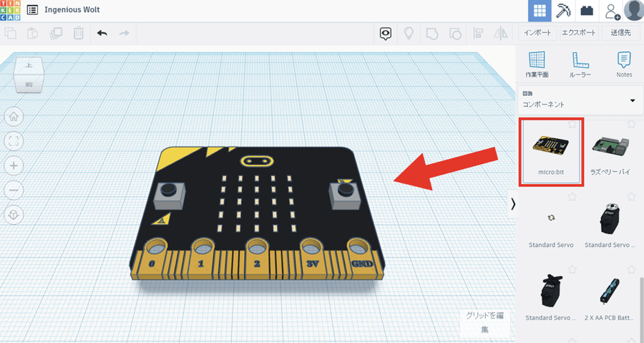This screenshot has width=644, height=343.
Task: Click the design name Ingenious Wolt
Action: pos(72,9)
